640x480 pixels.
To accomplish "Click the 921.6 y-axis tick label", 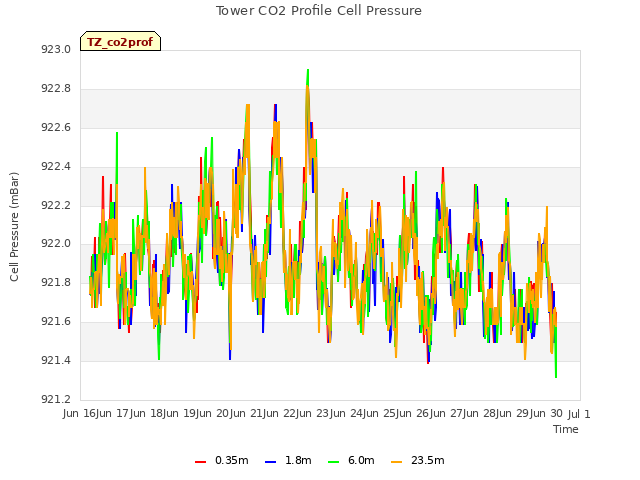I will (x=56, y=322).
